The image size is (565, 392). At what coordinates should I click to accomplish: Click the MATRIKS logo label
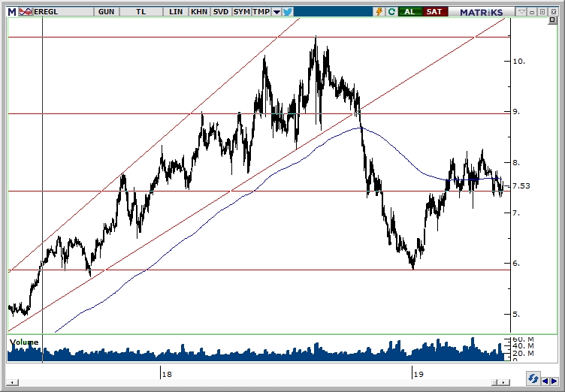481,12
